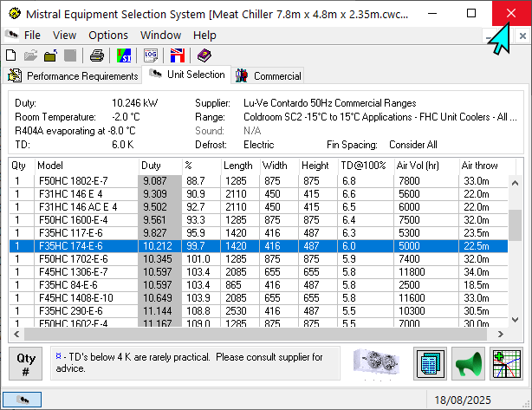Click the Mistral app title bar icon
The height and width of the screenshot is (410, 532).
pyautogui.click(x=14, y=14)
